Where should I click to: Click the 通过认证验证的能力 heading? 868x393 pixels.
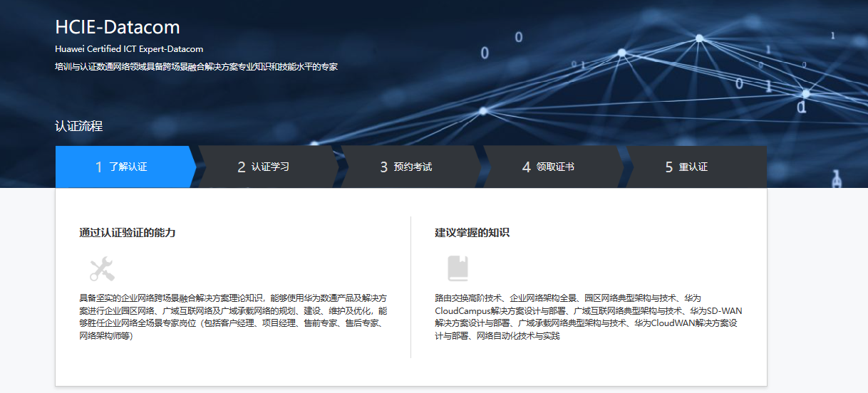tap(128, 233)
